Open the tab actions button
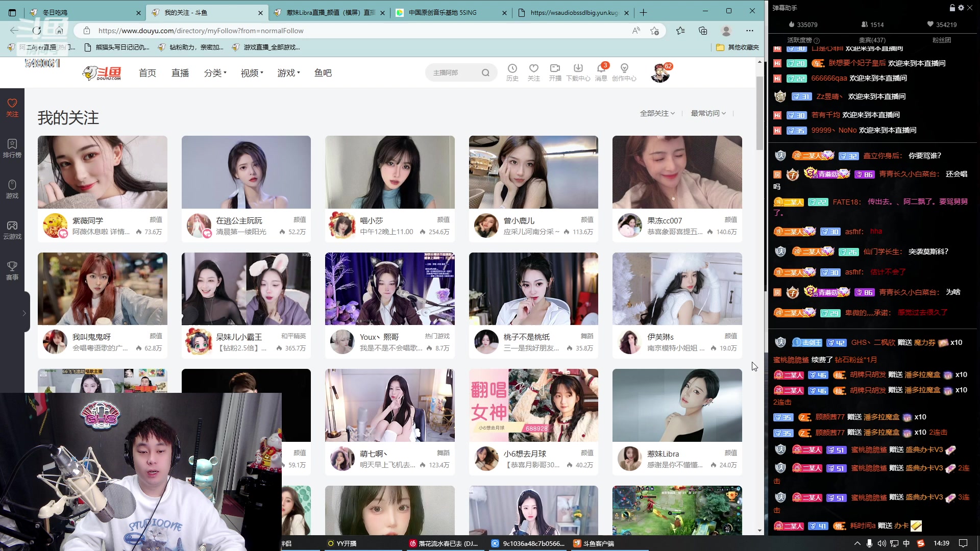The height and width of the screenshot is (551, 980). [x=12, y=12]
